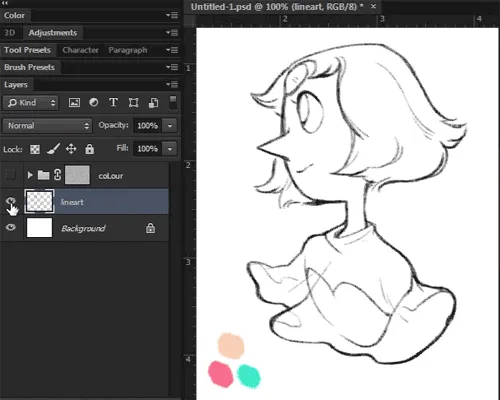Filter layers by pixel layers icon
Screen dimensions: 500x400
74,102
